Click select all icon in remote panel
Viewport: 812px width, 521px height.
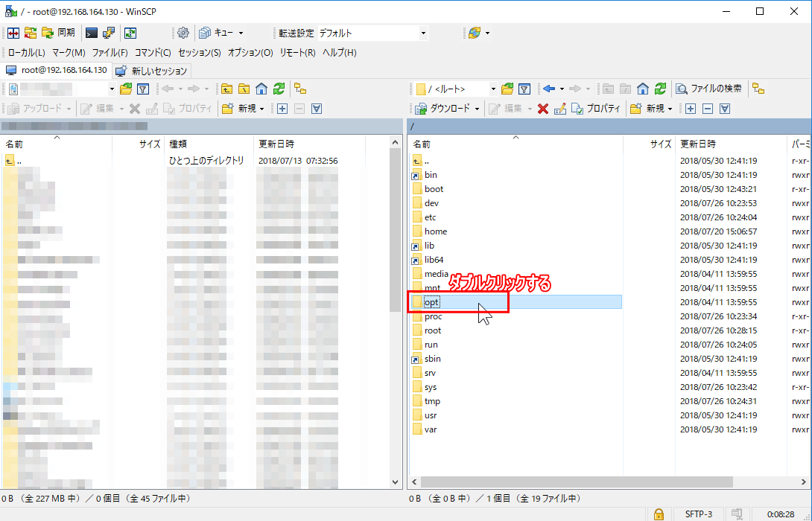click(725, 109)
